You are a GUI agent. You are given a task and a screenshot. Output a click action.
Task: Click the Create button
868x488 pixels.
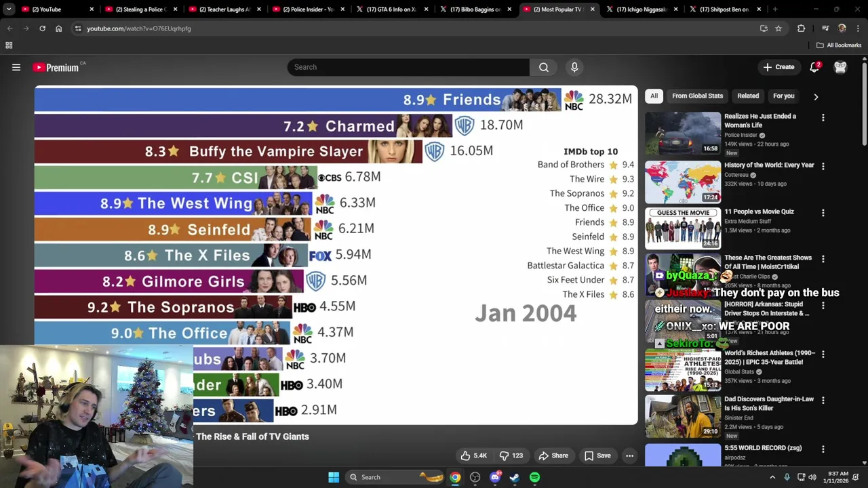[x=778, y=67]
